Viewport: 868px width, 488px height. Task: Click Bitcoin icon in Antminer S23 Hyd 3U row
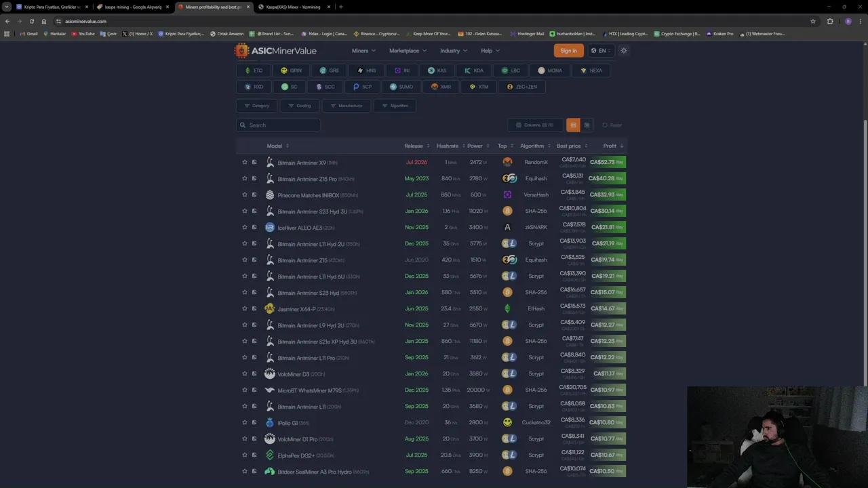[507, 211]
